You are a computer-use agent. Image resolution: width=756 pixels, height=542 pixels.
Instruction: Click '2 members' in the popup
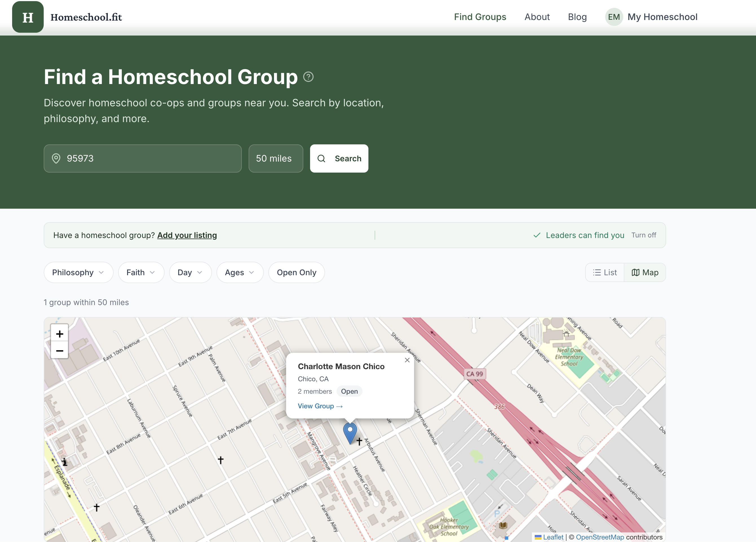pos(315,391)
